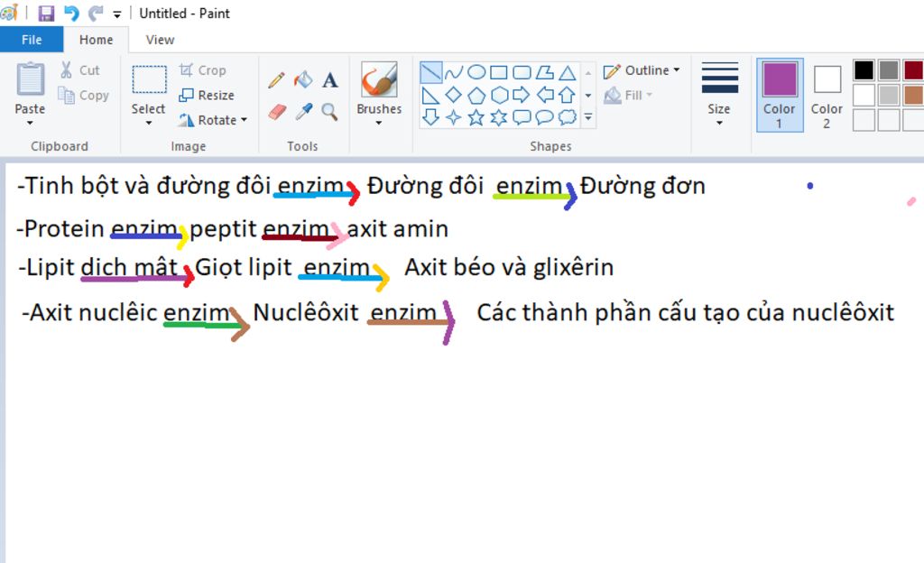Open the Outline dropdown
The width and height of the screenshot is (924, 563).
click(x=642, y=70)
